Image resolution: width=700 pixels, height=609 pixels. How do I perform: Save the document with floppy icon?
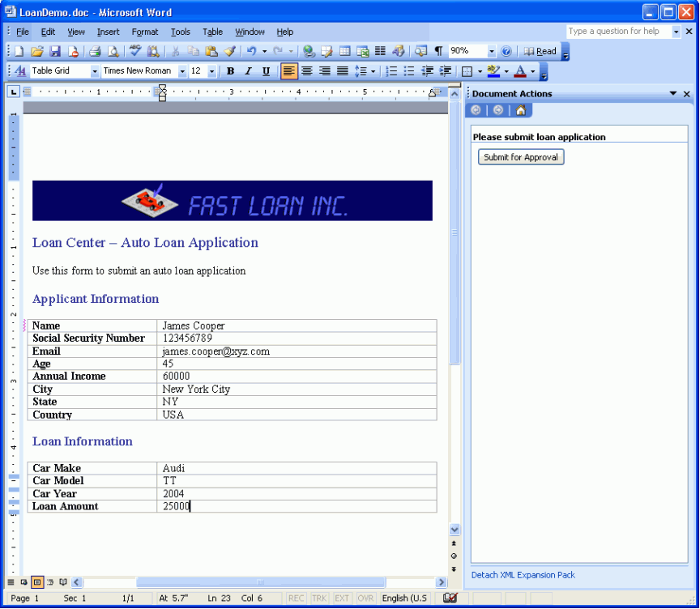coord(55,51)
